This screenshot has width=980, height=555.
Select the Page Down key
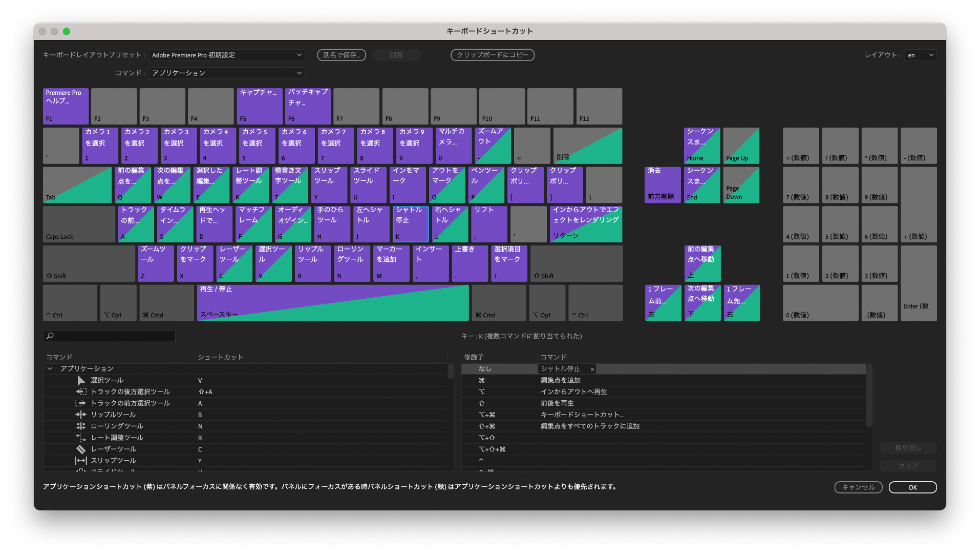pos(741,185)
